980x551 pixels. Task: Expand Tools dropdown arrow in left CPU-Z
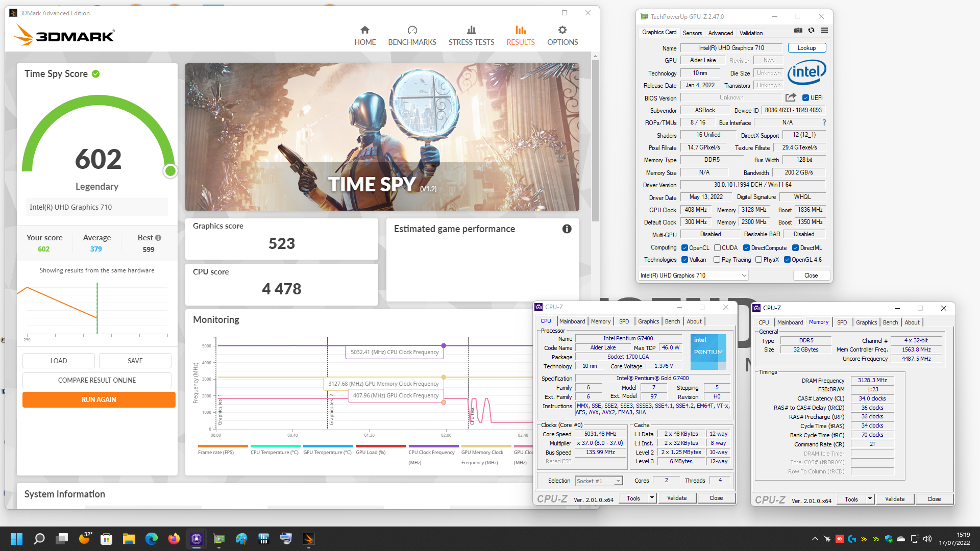point(652,498)
